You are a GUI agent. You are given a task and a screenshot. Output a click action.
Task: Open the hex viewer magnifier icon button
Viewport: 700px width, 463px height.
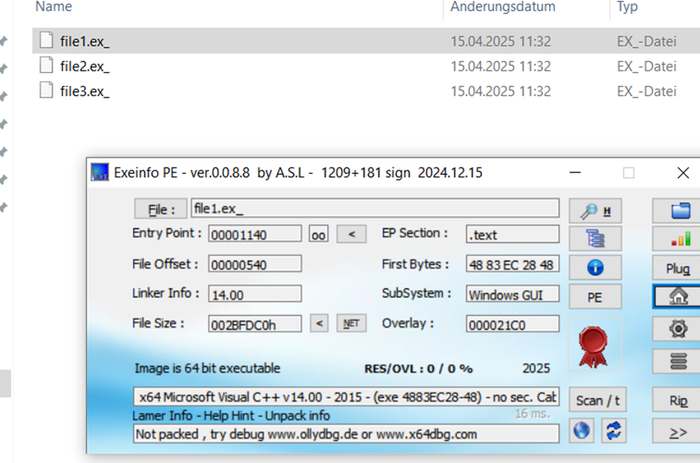tap(595, 211)
